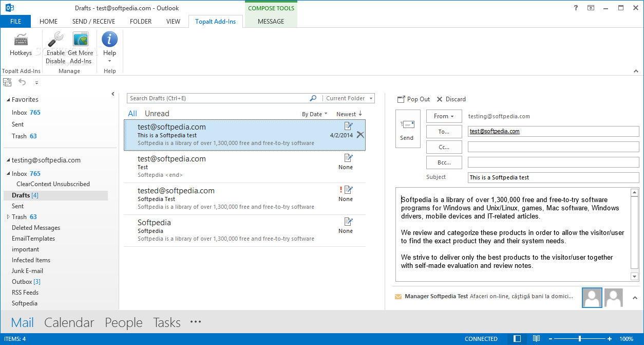Screen dimensions: 644x345
Task: Click the Undo arrow in quick access
Action: coord(22,82)
